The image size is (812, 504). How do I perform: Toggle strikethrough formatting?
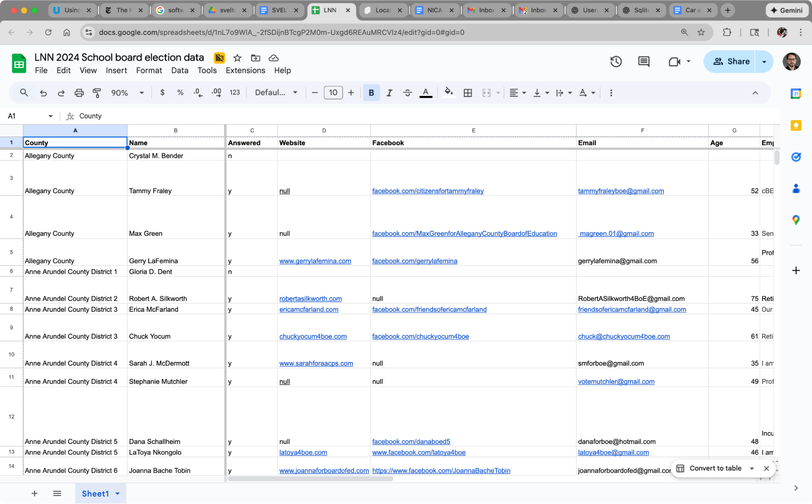(x=407, y=93)
